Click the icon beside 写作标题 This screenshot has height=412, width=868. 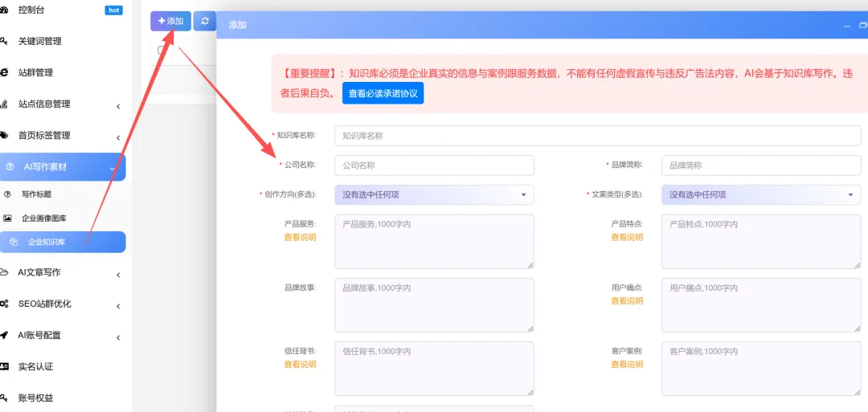click(x=7, y=194)
